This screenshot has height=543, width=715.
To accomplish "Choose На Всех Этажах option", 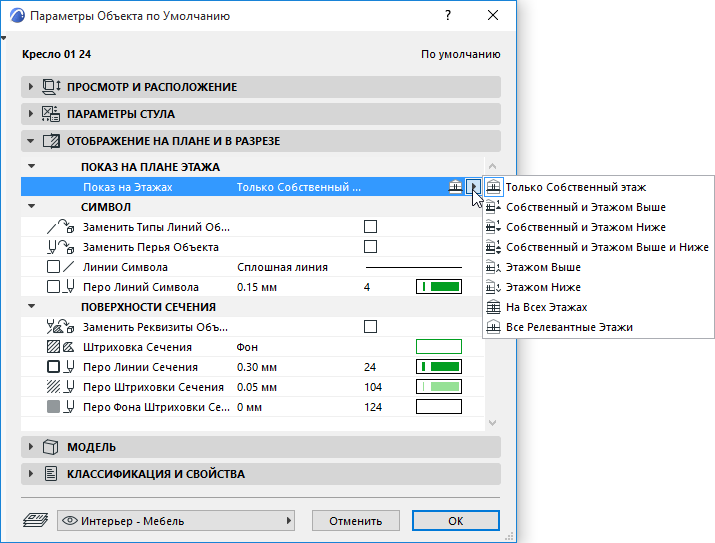I will 598,307.
